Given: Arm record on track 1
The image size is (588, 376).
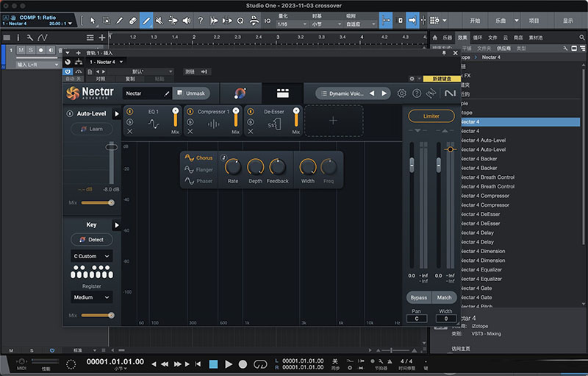Looking at the screenshot, I should click(x=40, y=50).
